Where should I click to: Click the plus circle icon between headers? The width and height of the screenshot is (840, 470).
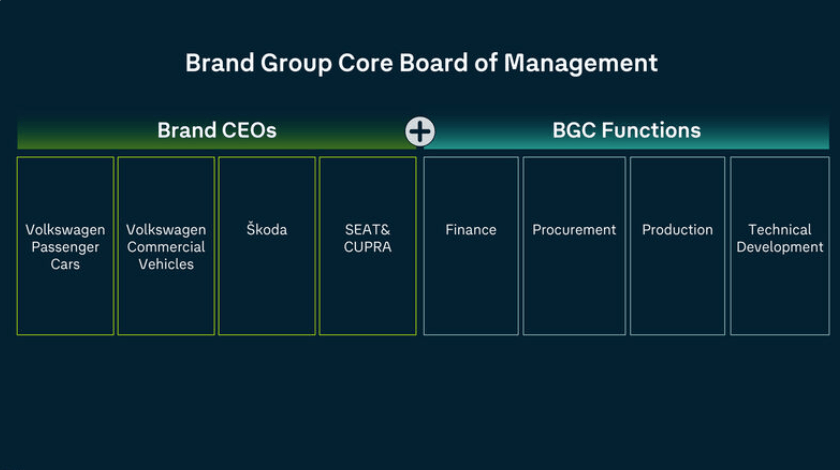pyautogui.click(x=420, y=131)
